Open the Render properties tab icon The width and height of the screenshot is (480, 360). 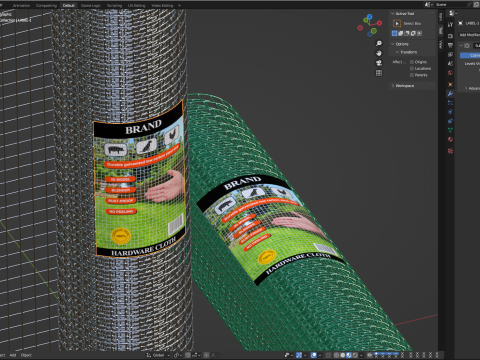(x=450, y=36)
